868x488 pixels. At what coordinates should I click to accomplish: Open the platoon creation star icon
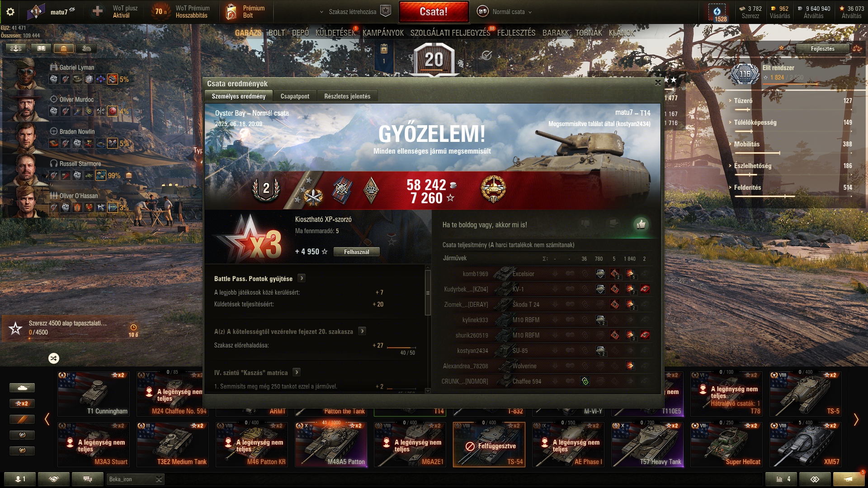click(385, 11)
